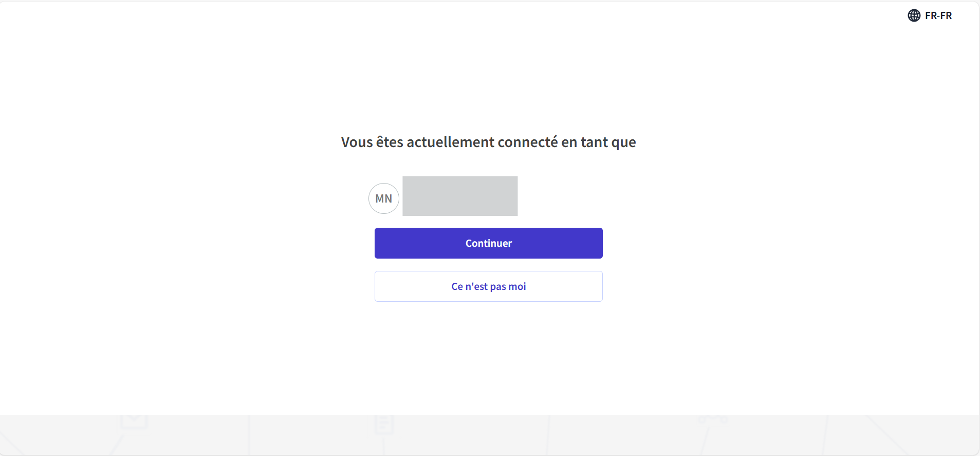Click the words "en tant que" in title
The image size is (980, 456).
coord(599,142)
